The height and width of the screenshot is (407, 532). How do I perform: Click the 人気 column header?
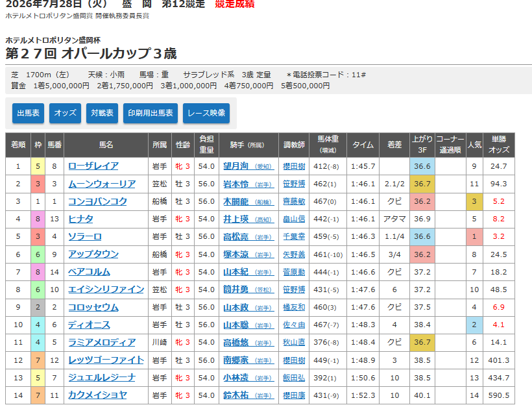474,145
